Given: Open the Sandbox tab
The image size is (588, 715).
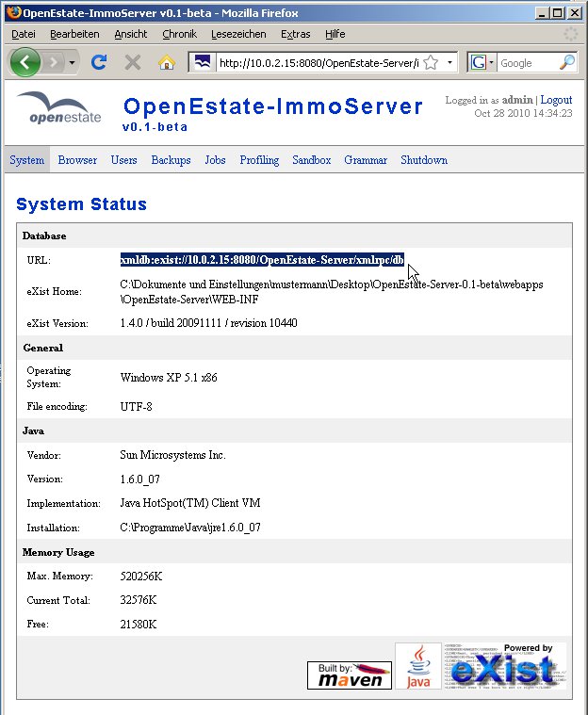Looking at the screenshot, I should [311, 160].
